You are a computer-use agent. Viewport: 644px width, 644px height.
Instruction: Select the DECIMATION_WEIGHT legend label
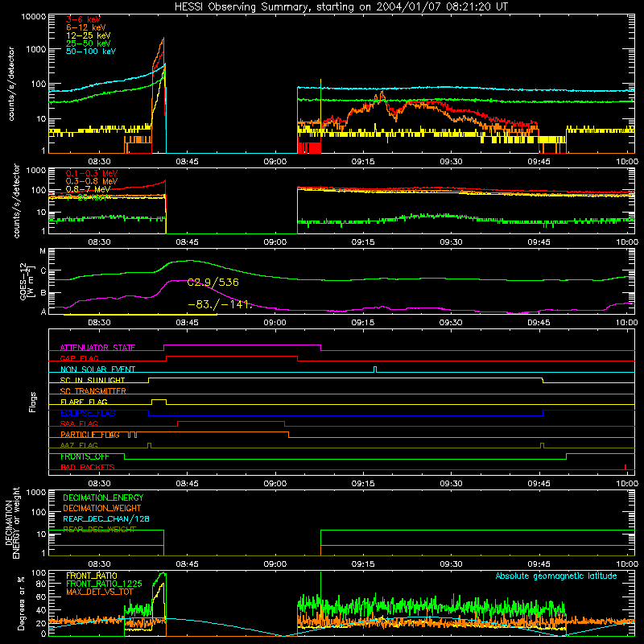click(x=102, y=509)
